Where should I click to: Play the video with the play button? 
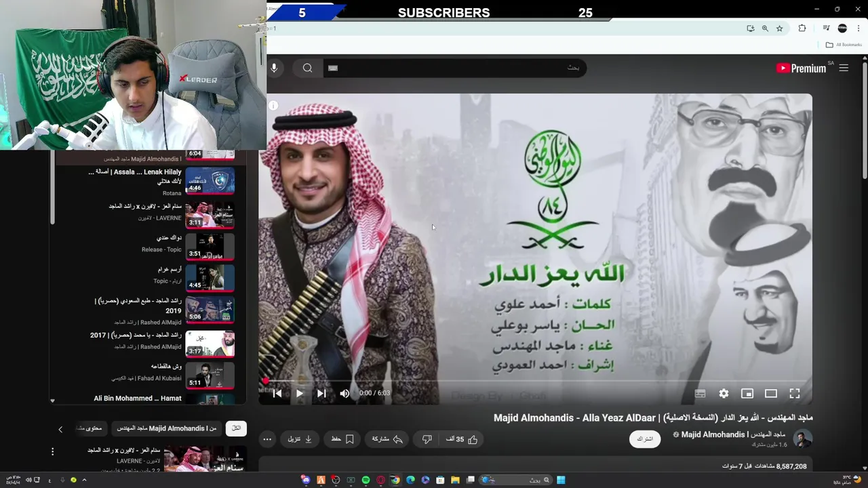pyautogui.click(x=299, y=393)
